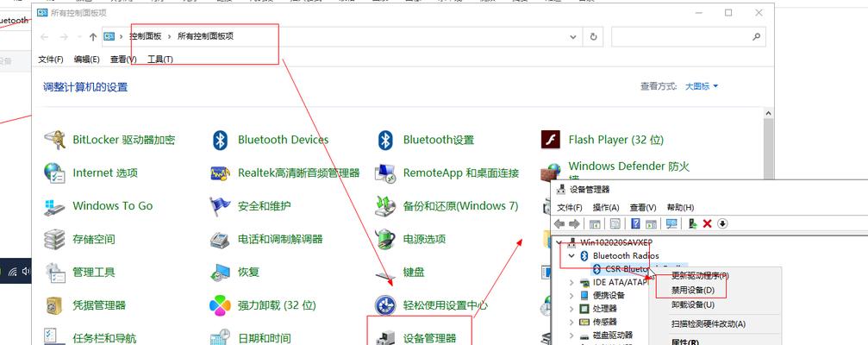Click the taskbar volume speaker icon
The height and width of the screenshot is (345, 868).
(x=26, y=272)
